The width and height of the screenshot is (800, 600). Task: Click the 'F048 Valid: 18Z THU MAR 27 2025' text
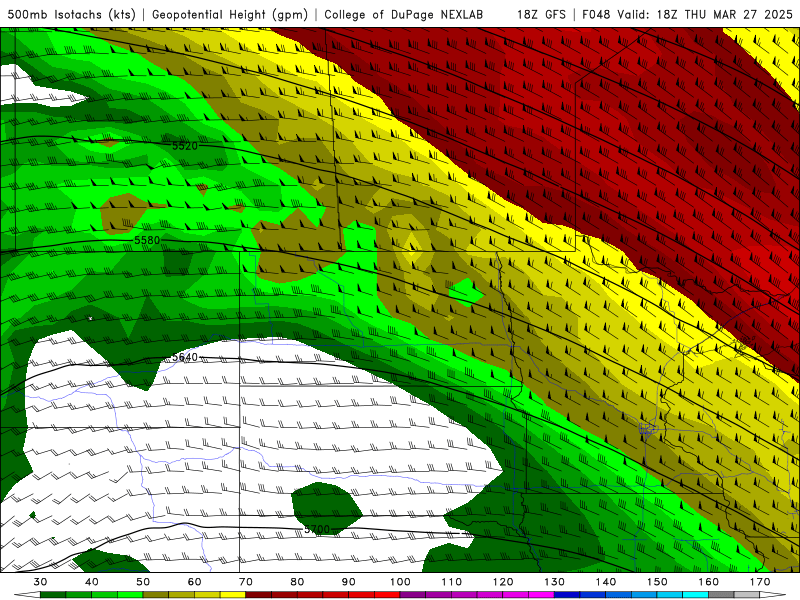pos(687,15)
